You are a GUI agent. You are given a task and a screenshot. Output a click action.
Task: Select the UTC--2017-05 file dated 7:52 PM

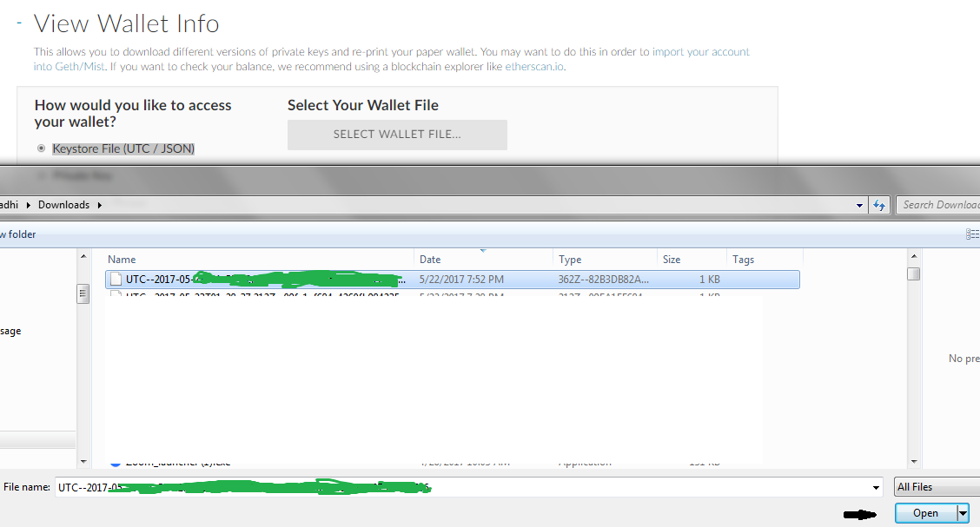pyautogui.click(x=453, y=279)
